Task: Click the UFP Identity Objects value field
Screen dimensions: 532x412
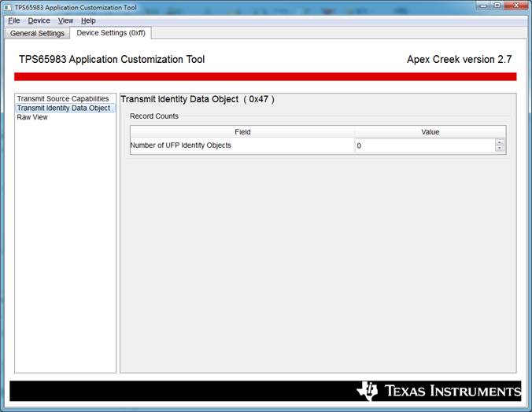Action: pos(425,145)
